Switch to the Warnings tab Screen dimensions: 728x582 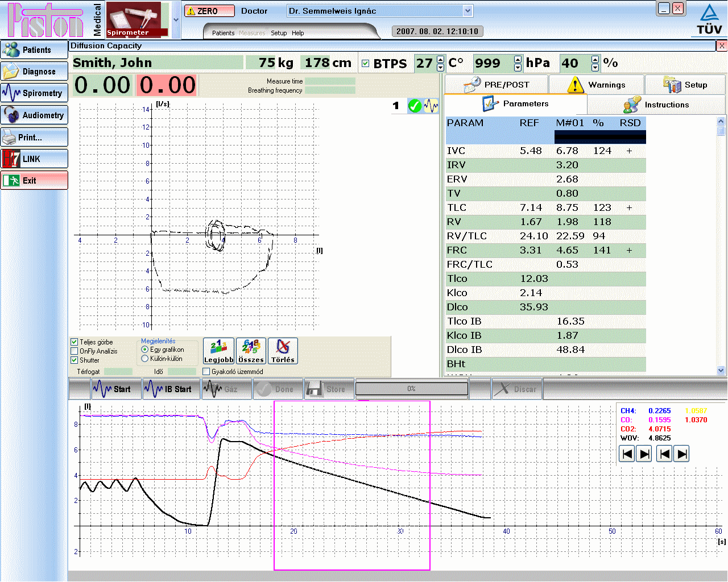(596, 85)
